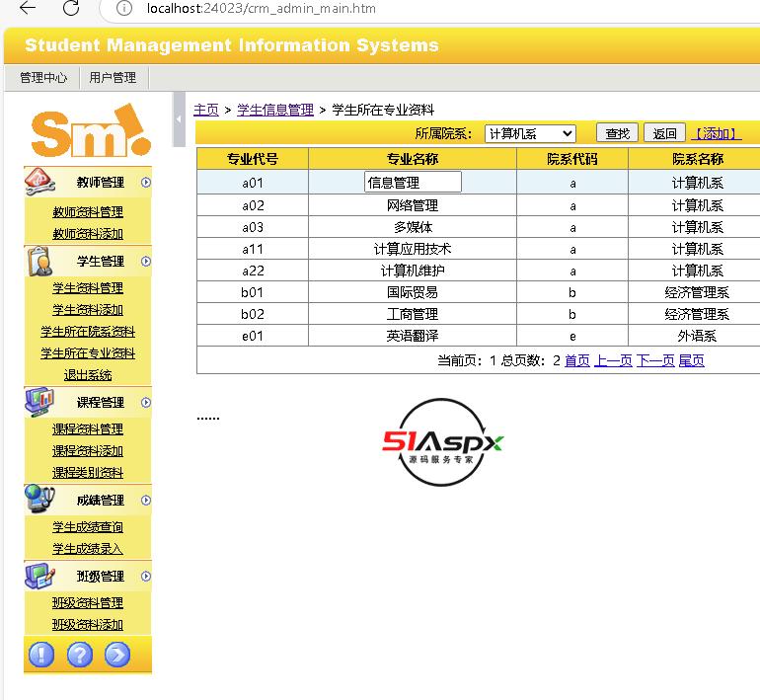Image resolution: width=760 pixels, height=700 pixels.
Task: Open help via blue question mark icon
Action: 79,655
